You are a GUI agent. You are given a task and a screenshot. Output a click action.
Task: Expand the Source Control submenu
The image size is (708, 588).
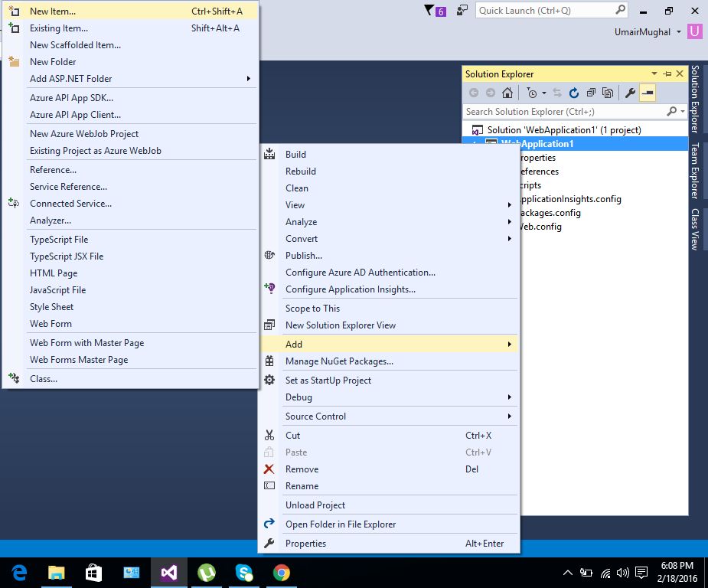(389, 416)
